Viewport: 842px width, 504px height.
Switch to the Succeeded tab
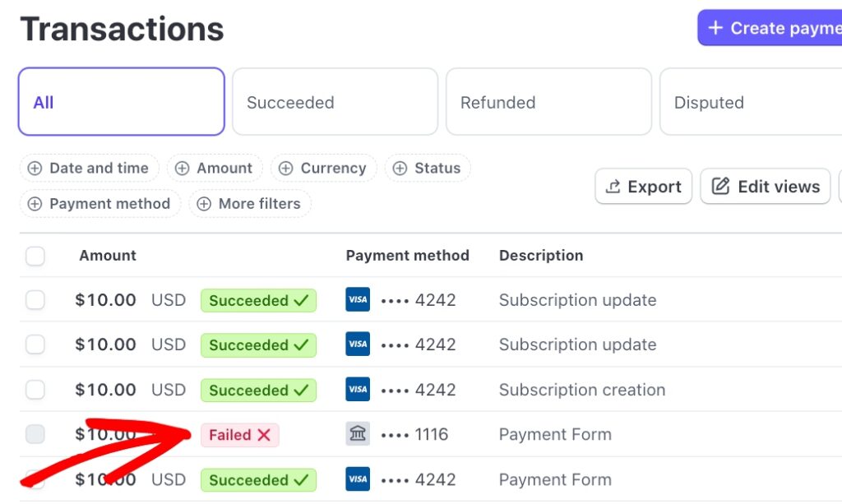coord(334,102)
